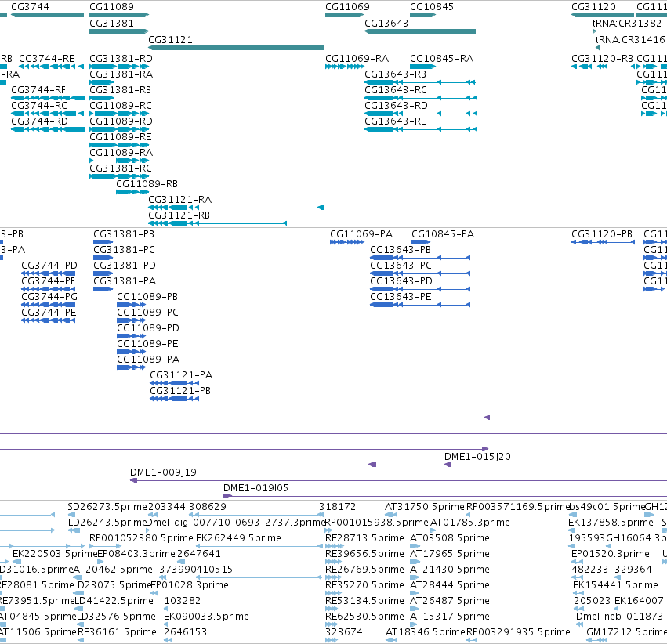667x644 pixels.
Task: Click protein CG31381-PC
Action: tap(103, 258)
